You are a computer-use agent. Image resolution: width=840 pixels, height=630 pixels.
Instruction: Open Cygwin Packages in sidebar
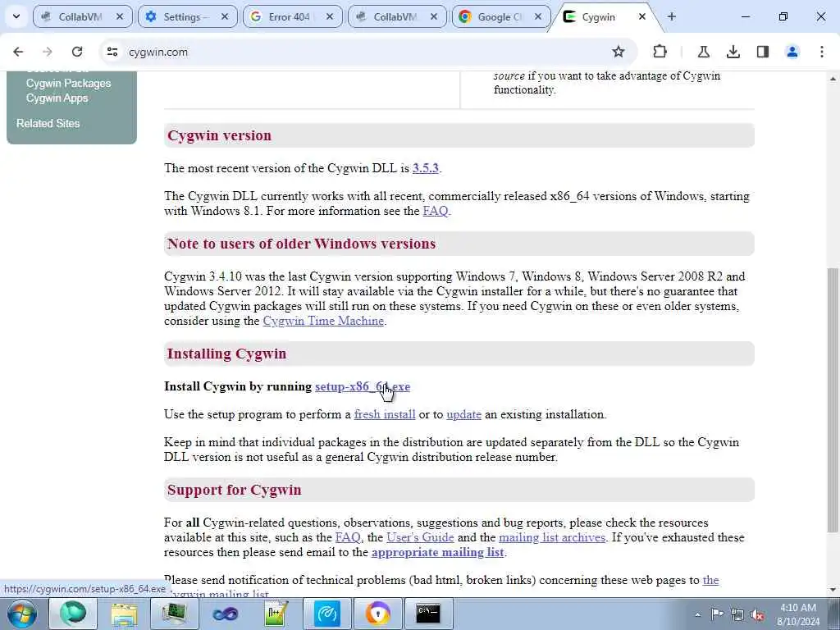pos(69,84)
